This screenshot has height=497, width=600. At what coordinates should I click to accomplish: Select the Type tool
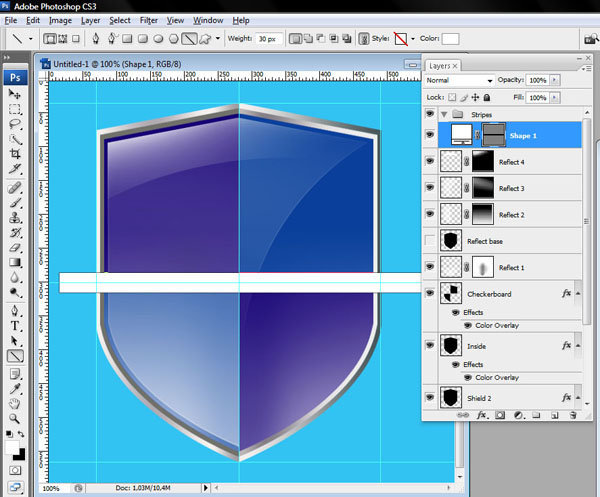15,326
